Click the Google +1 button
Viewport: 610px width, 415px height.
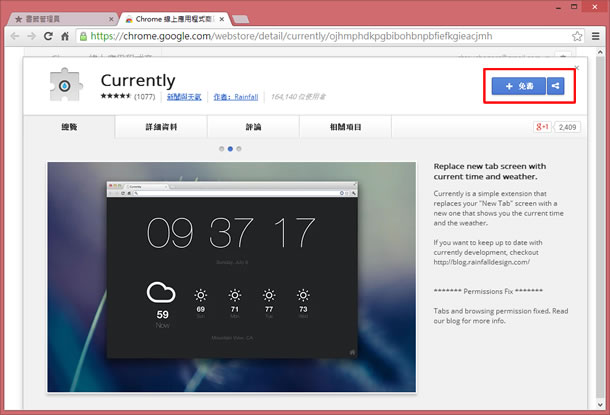pos(542,127)
